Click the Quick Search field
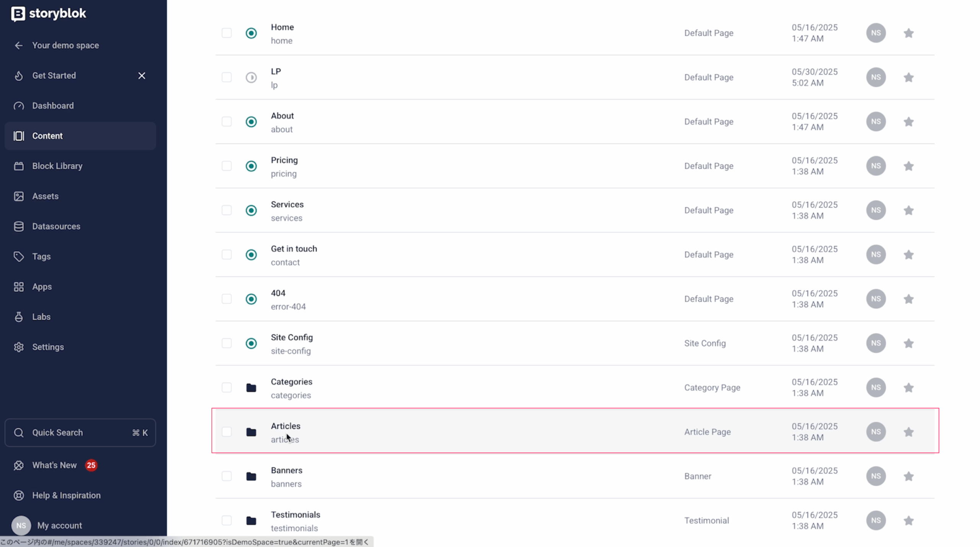 (x=80, y=432)
